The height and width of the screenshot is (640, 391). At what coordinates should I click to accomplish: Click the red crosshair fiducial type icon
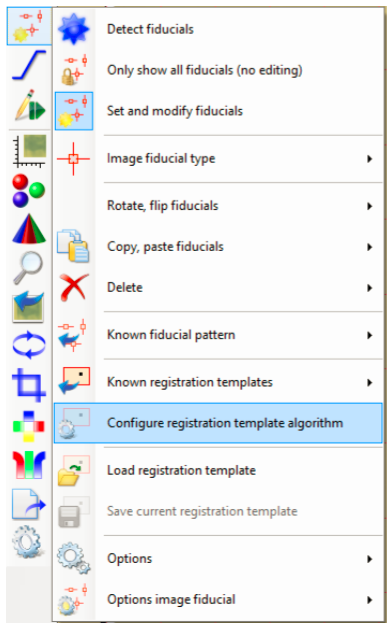73,158
